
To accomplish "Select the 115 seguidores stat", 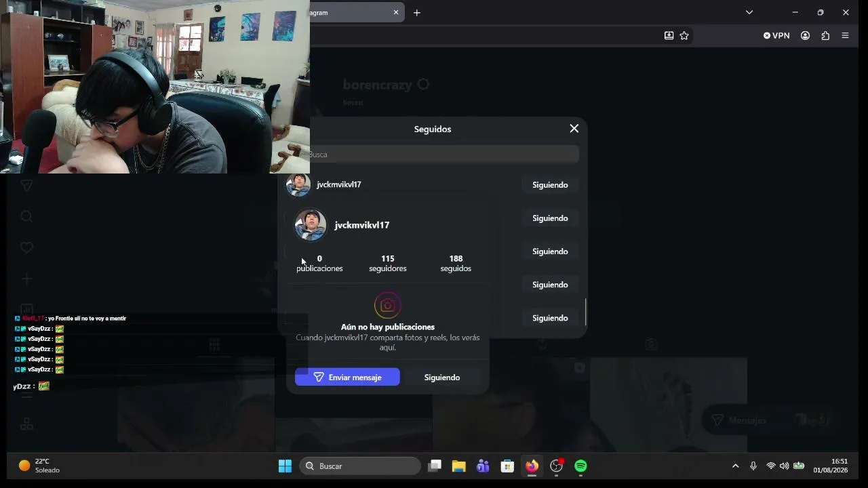I will [388, 264].
